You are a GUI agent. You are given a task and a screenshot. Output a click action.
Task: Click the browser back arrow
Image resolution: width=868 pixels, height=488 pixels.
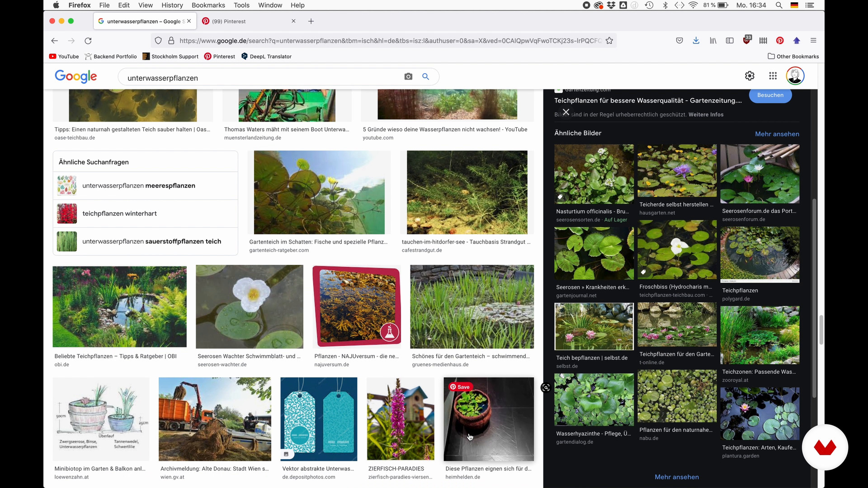pos(55,41)
